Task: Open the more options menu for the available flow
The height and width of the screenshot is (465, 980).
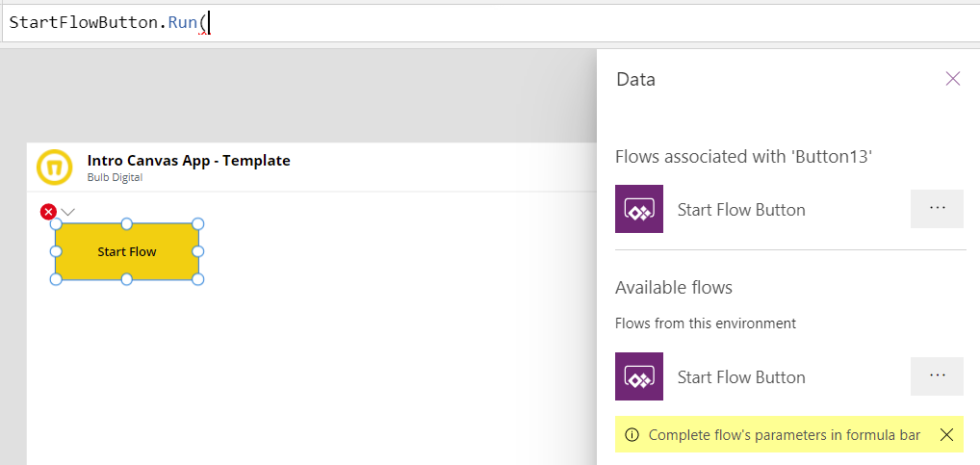Action: pos(937,376)
